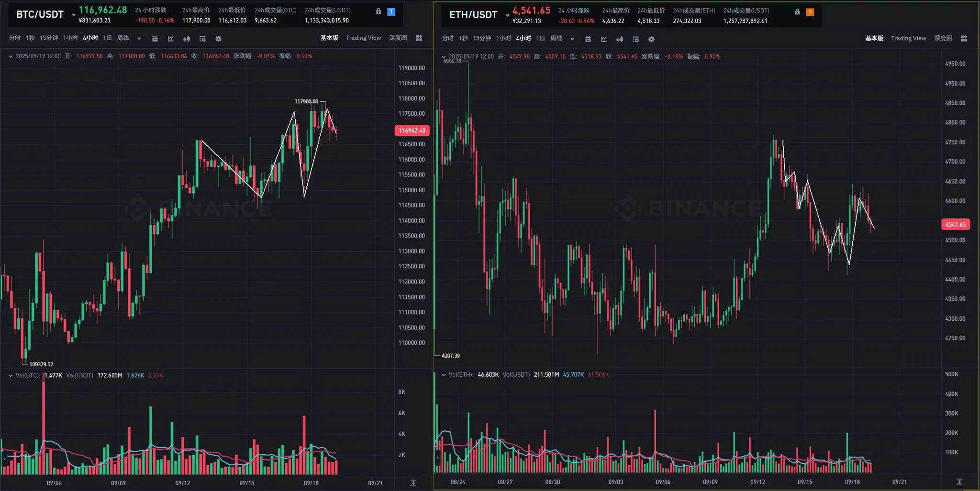Click the BTC current price label 116962.48
The height and width of the screenshot is (491, 980).
click(412, 131)
